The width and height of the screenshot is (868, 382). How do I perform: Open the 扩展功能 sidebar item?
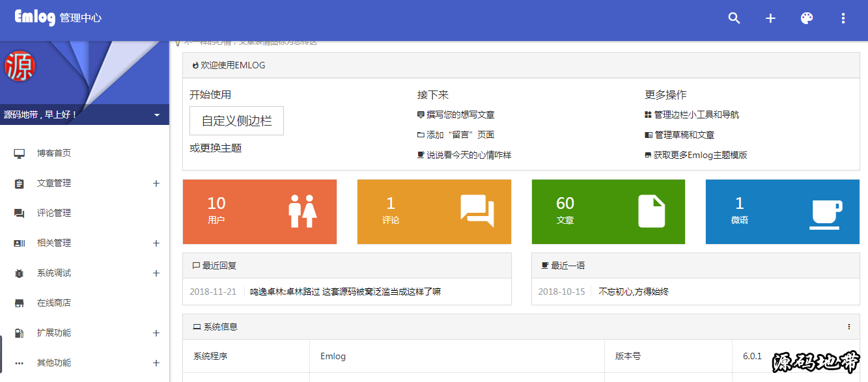click(54, 333)
